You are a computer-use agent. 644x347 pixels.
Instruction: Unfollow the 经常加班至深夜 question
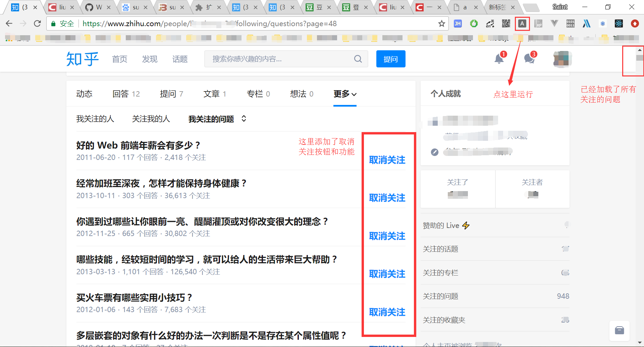click(x=387, y=198)
